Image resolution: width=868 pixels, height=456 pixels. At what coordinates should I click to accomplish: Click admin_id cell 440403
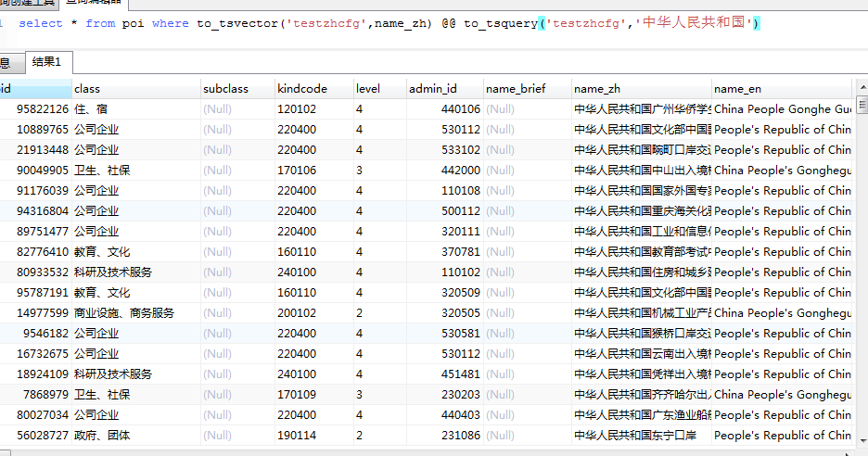point(444,415)
